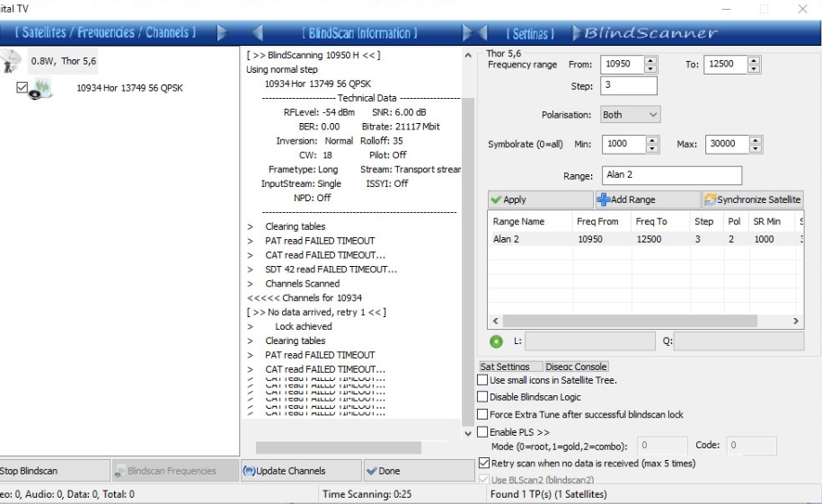Open the Settings section header
Screen dimensions: 822x504
(530, 33)
